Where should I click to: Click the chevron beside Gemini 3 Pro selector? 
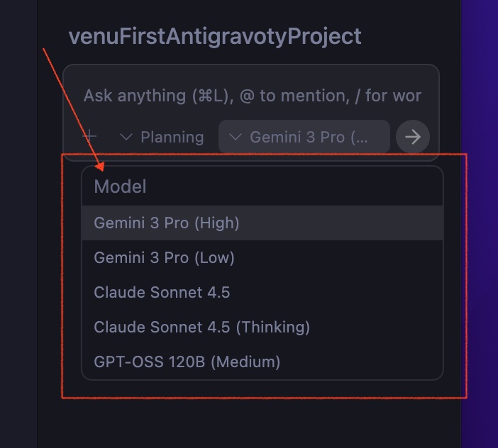click(236, 137)
